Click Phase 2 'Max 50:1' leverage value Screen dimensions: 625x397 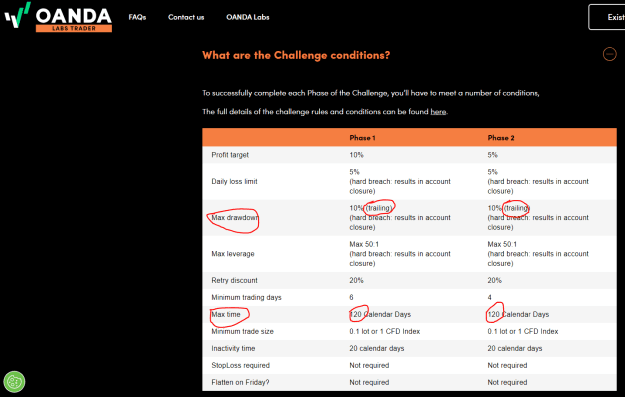coord(502,244)
